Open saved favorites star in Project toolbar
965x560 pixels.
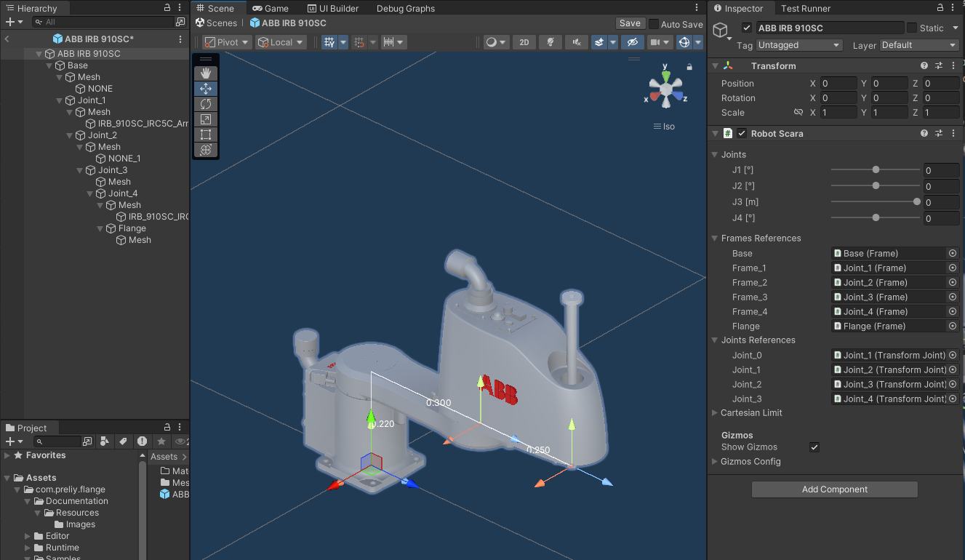tap(161, 441)
